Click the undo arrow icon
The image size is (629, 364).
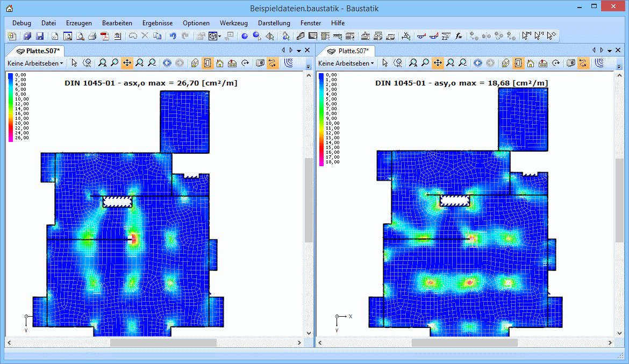point(173,36)
